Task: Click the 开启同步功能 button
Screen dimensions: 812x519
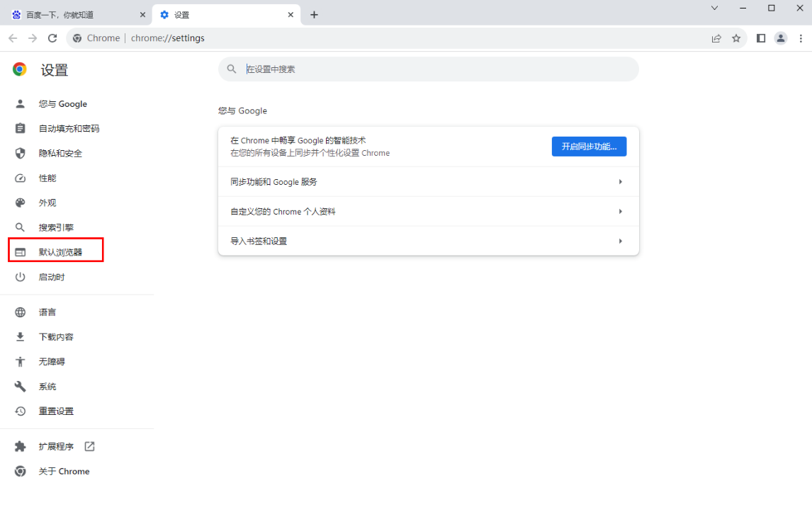Action: point(589,147)
